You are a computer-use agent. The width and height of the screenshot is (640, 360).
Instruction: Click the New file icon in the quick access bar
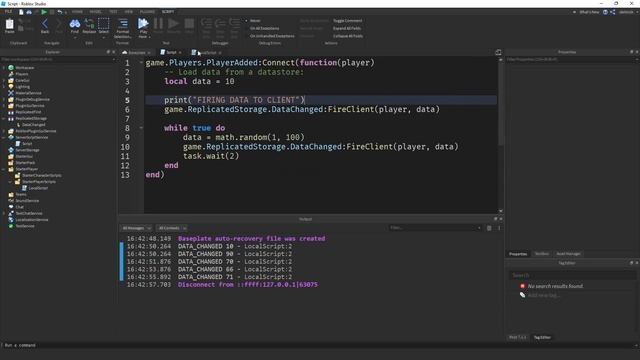[x=21, y=12]
